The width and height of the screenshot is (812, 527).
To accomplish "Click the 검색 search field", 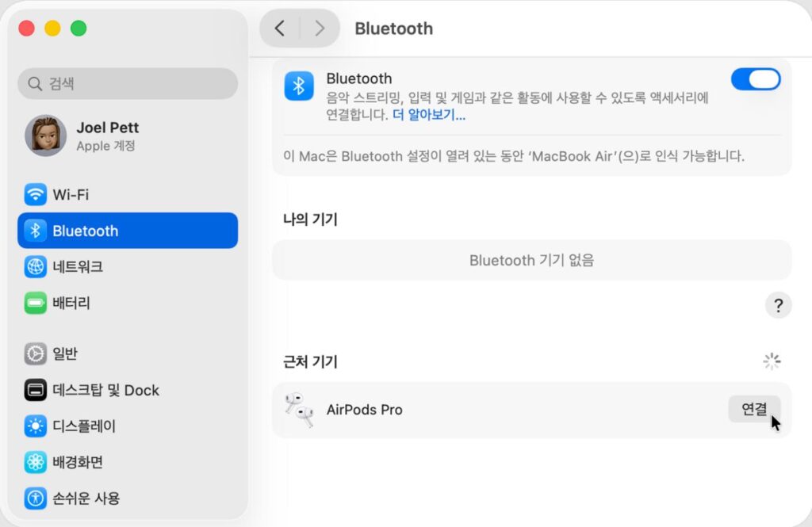I will [x=128, y=84].
